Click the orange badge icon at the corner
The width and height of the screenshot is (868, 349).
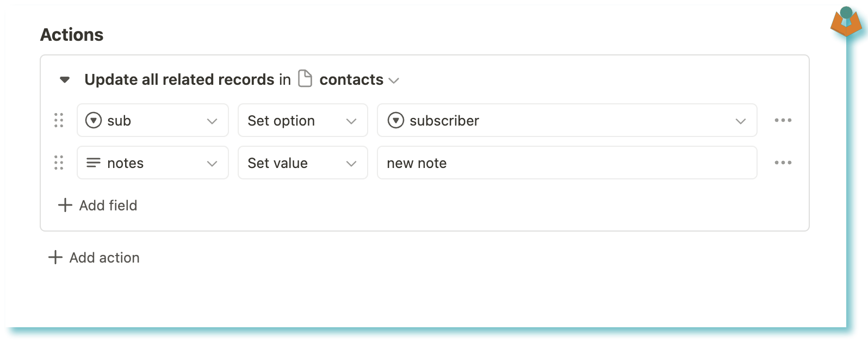click(x=846, y=22)
